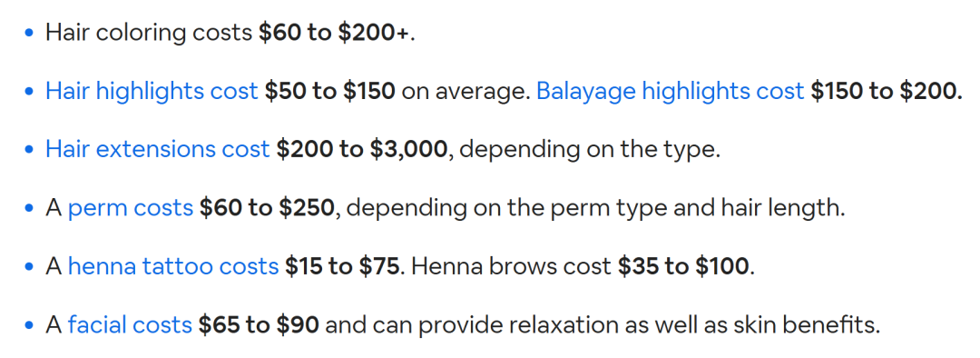The width and height of the screenshot is (980, 358).
Task: Click the bold $60 to $250 perm price
Action: pyautogui.click(x=268, y=208)
